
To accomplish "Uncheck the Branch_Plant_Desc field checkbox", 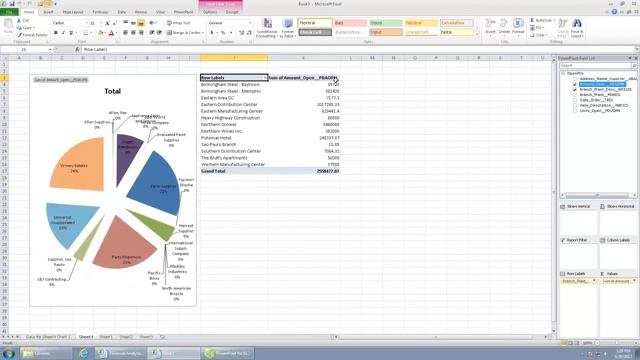I will [x=575, y=89].
